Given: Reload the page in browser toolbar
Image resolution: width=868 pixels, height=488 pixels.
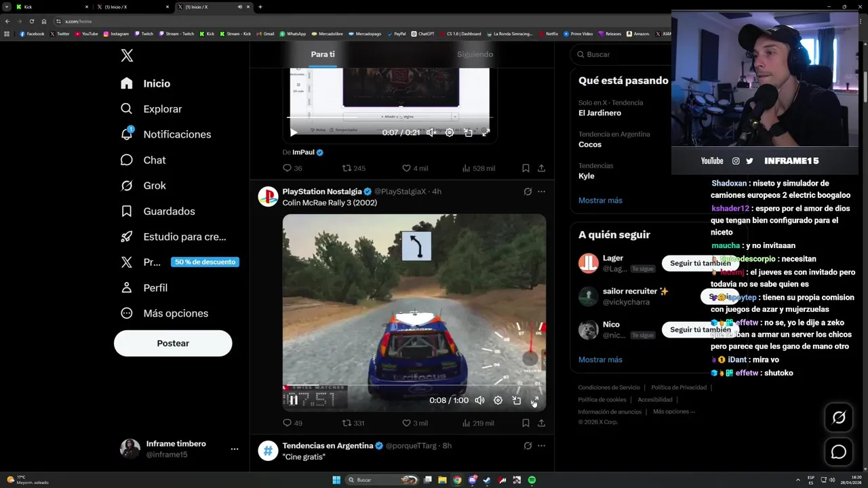Looking at the screenshot, I should tap(31, 21).
